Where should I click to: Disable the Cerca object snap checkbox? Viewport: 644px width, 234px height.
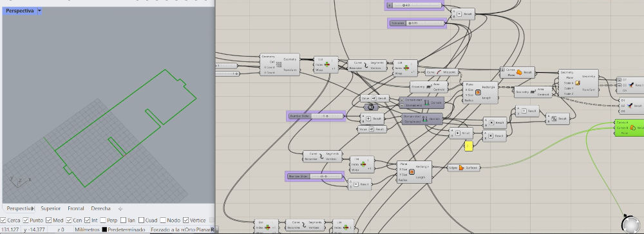point(4,220)
